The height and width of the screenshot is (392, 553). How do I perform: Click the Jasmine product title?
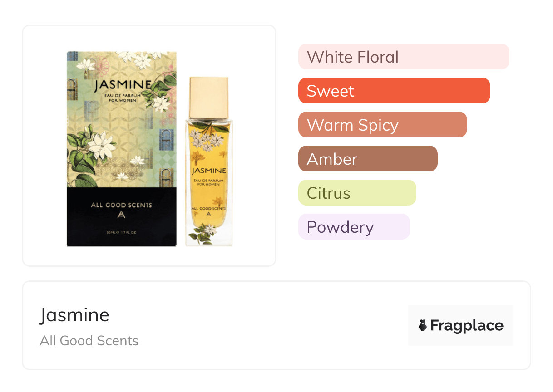pyautogui.click(x=74, y=315)
